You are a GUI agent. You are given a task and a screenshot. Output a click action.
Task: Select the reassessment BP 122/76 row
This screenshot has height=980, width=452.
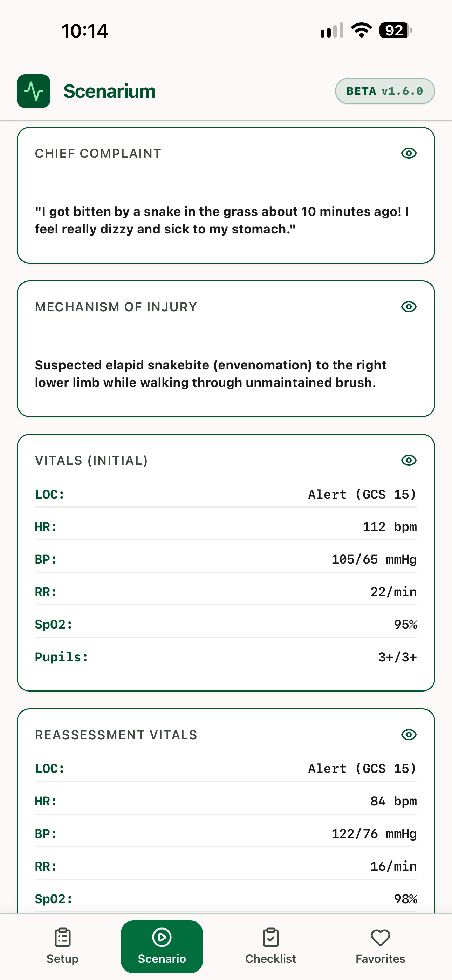pos(226,834)
